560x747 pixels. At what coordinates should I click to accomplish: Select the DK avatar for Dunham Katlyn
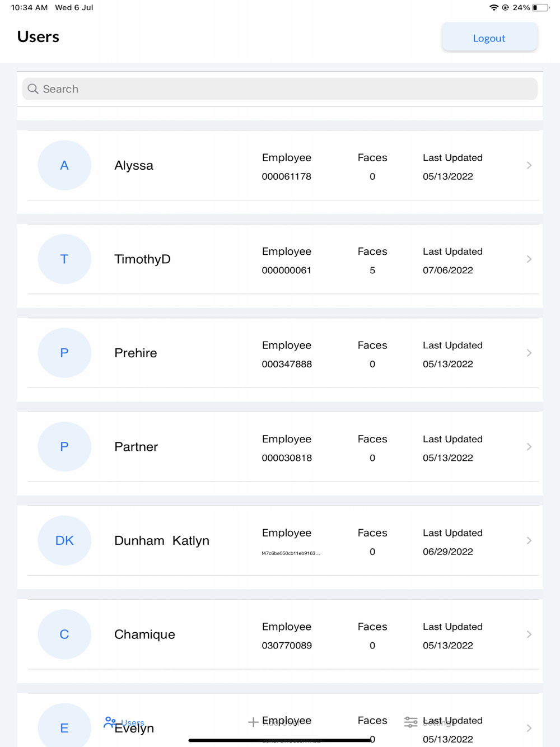(x=64, y=540)
